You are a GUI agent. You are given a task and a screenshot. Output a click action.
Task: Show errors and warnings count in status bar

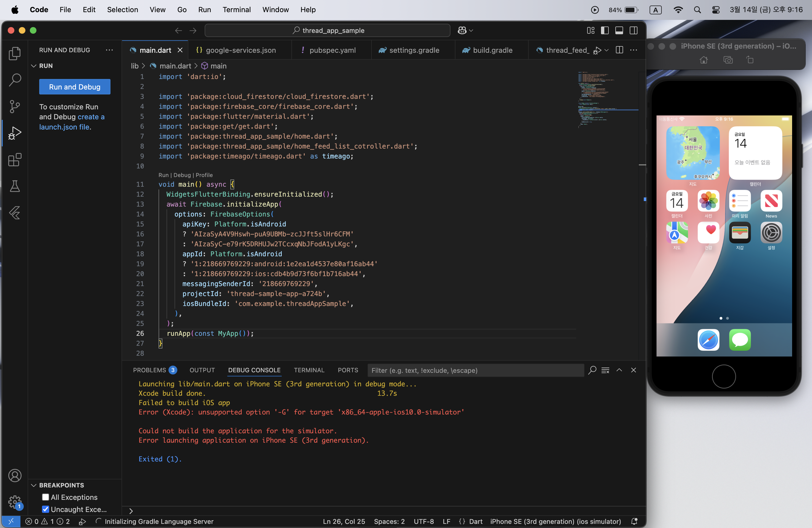tap(48, 521)
